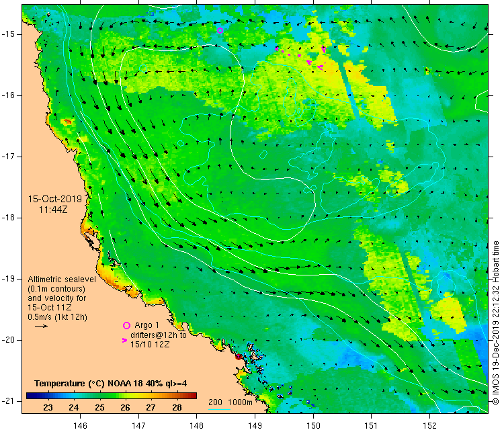Viewport: 504px width, 430px height.
Task: Click the '148' longitude axis label
Action: click(197, 425)
